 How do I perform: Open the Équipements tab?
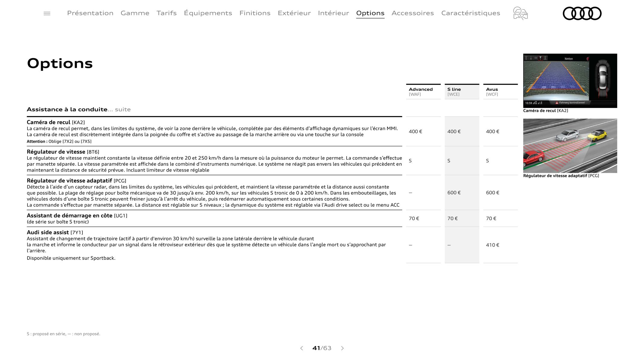(x=208, y=13)
